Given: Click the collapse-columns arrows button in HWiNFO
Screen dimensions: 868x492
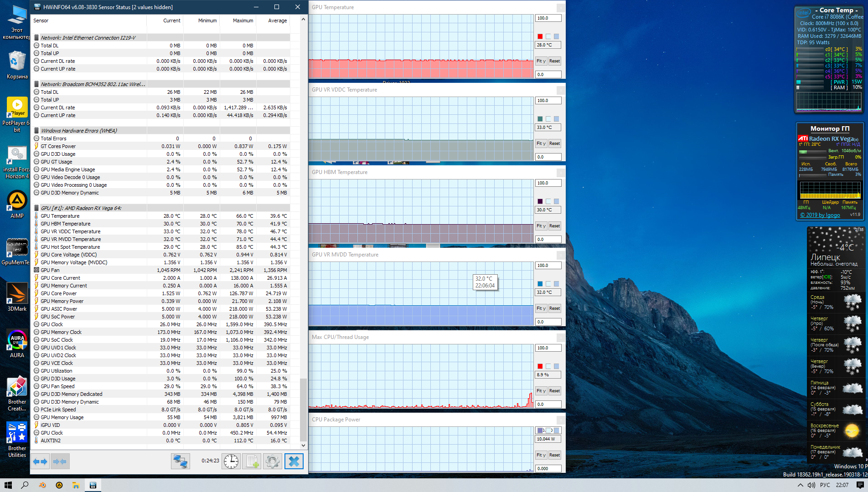Looking at the screenshot, I should tap(60, 461).
